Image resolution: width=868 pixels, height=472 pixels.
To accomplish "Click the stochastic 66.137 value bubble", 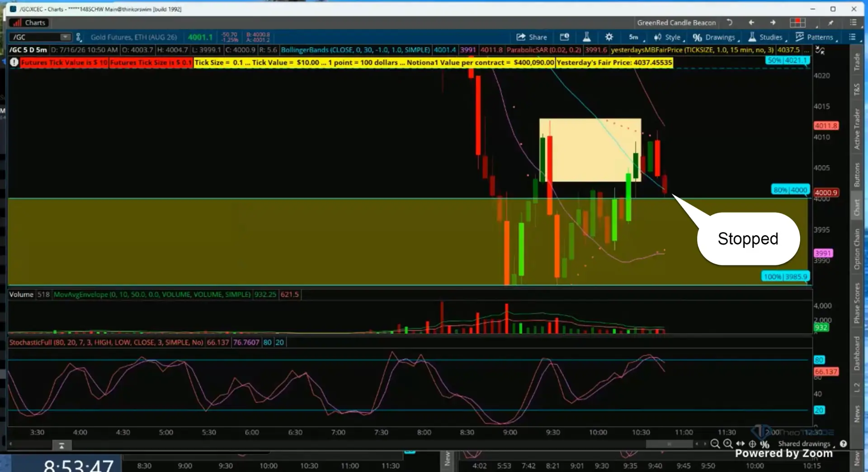I will 826,372.
